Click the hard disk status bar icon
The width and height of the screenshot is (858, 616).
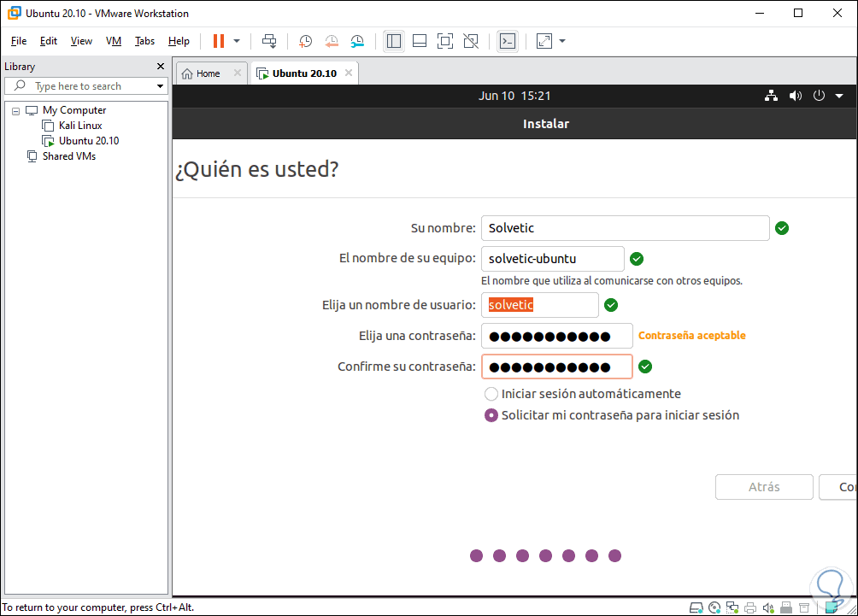pos(696,607)
